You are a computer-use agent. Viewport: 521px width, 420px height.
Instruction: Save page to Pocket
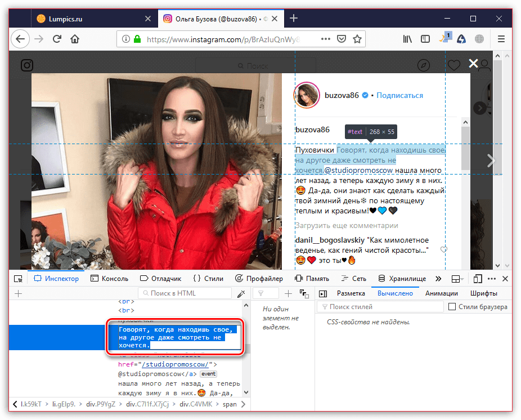coord(341,39)
